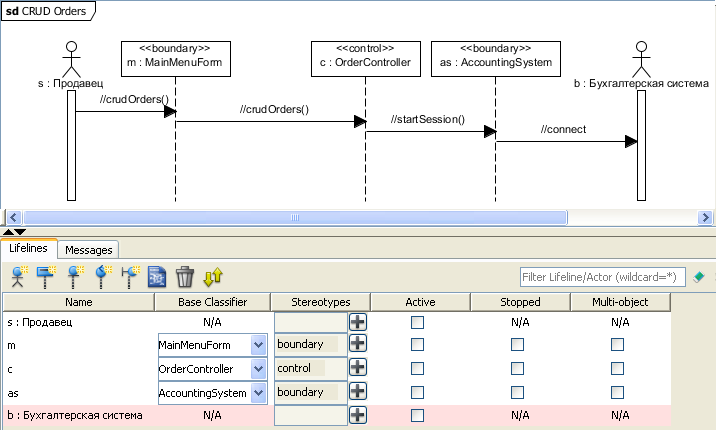Switch to the Messages tab
This screenshot has height=430, width=716.
tap(89, 250)
